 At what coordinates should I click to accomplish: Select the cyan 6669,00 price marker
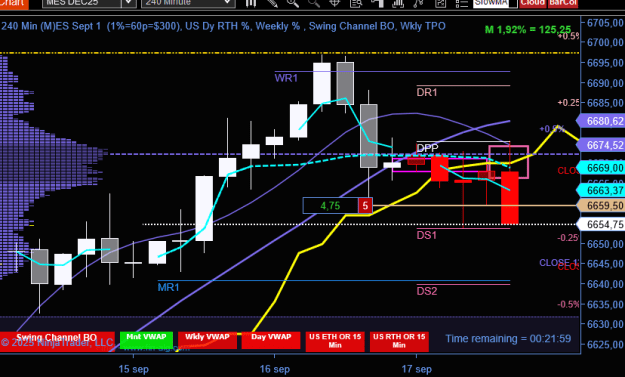[602, 167]
